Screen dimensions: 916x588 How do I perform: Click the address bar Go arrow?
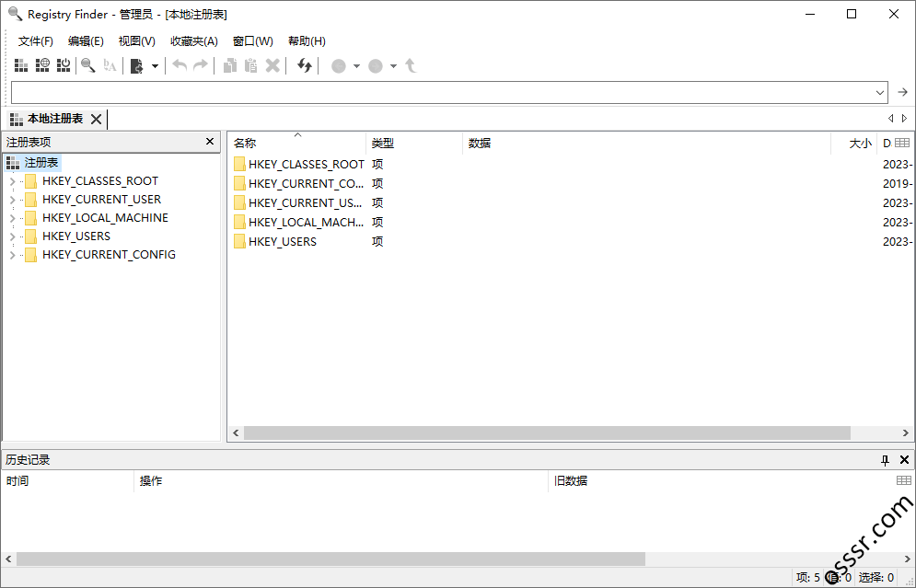click(902, 92)
